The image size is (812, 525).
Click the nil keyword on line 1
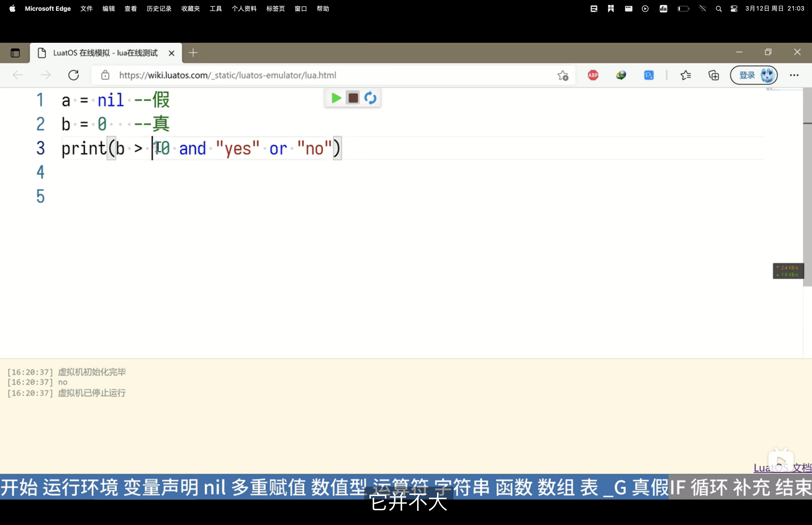pyautogui.click(x=111, y=100)
